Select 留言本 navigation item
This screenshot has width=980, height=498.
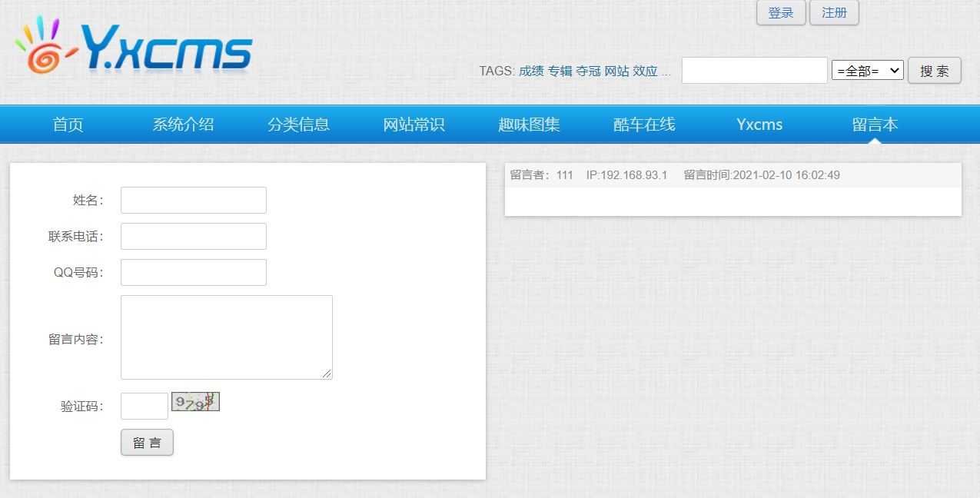click(x=875, y=124)
